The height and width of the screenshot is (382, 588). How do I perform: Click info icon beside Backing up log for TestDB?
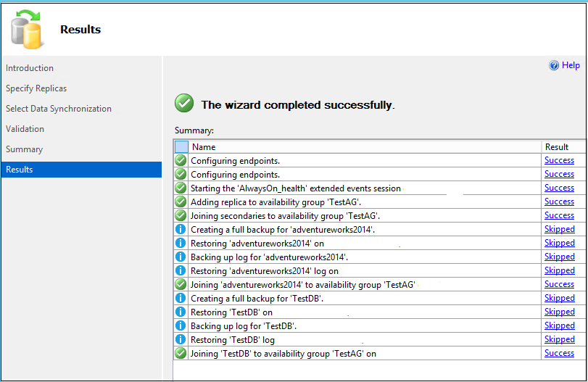pos(181,325)
